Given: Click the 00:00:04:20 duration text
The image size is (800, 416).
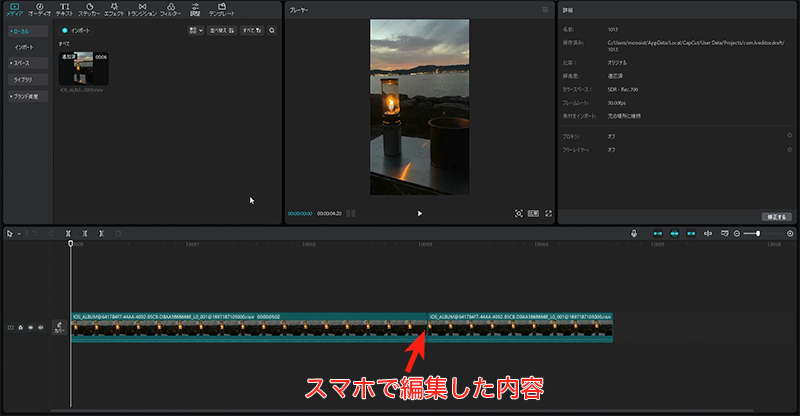Looking at the screenshot, I should click(329, 213).
